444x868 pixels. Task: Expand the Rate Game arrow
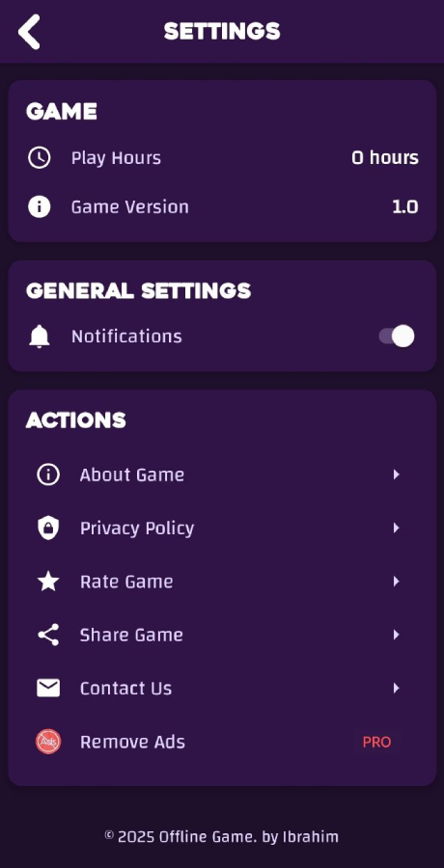pos(396,582)
